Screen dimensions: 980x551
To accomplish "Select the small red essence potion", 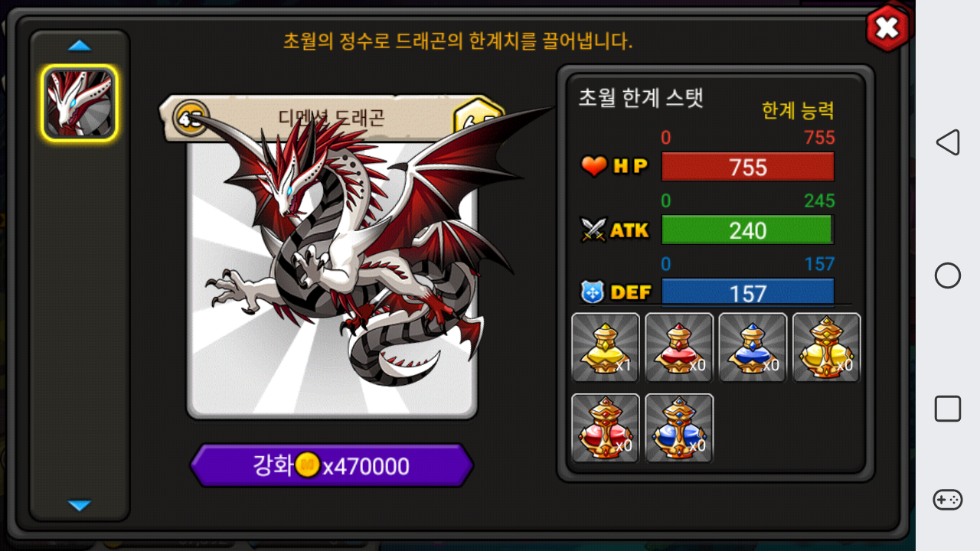I will [x=679, y=347].
